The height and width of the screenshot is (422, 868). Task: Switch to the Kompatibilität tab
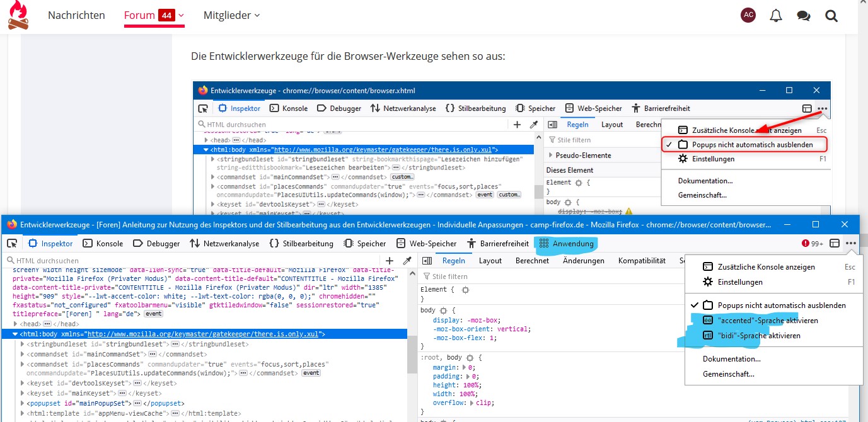coord(642,261)
